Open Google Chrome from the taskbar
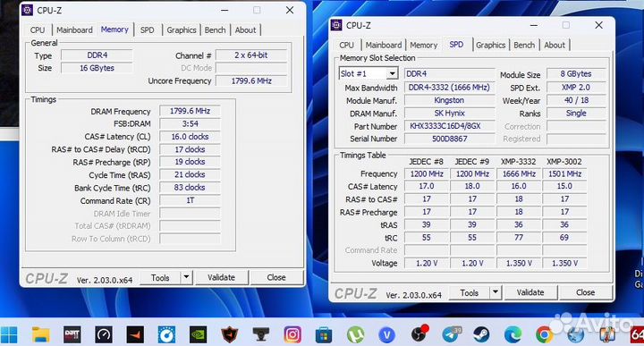 coord(544,335)
